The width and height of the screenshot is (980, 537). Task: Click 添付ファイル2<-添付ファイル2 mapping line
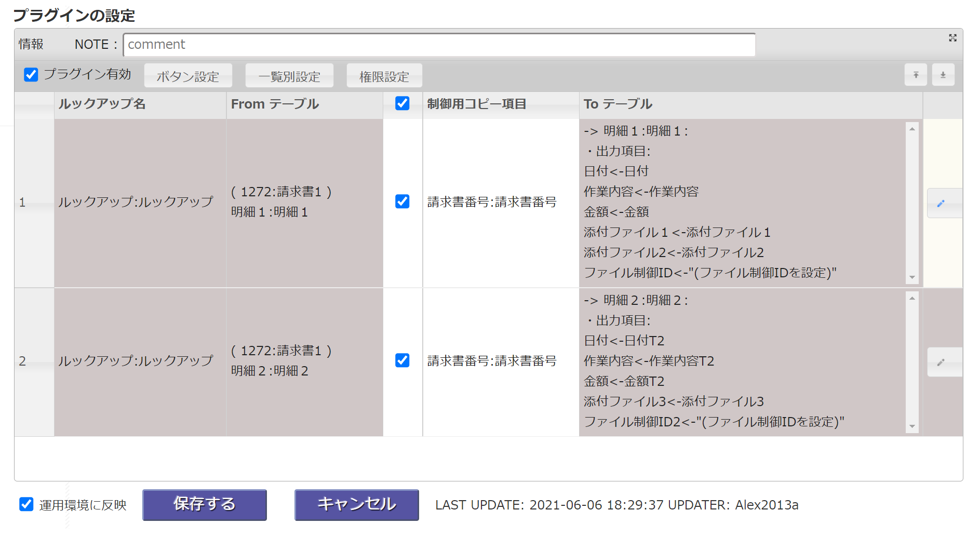(x=674, y=252)
